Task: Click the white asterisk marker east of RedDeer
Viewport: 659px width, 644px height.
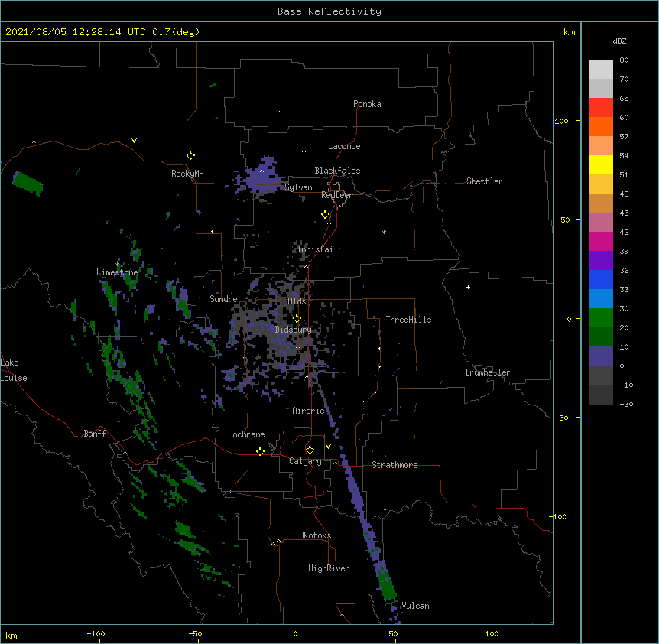Action: tap(384, 232)
